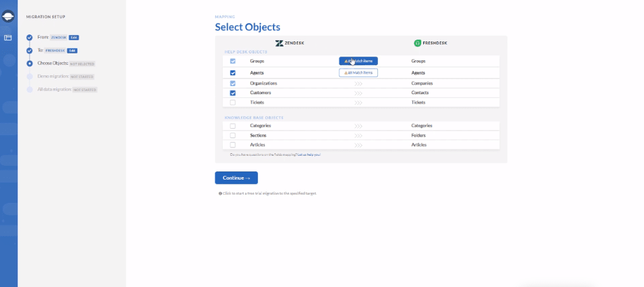644x287 pixels.
Task: Click the Demo migration step circle
Action: click(30, 77)
